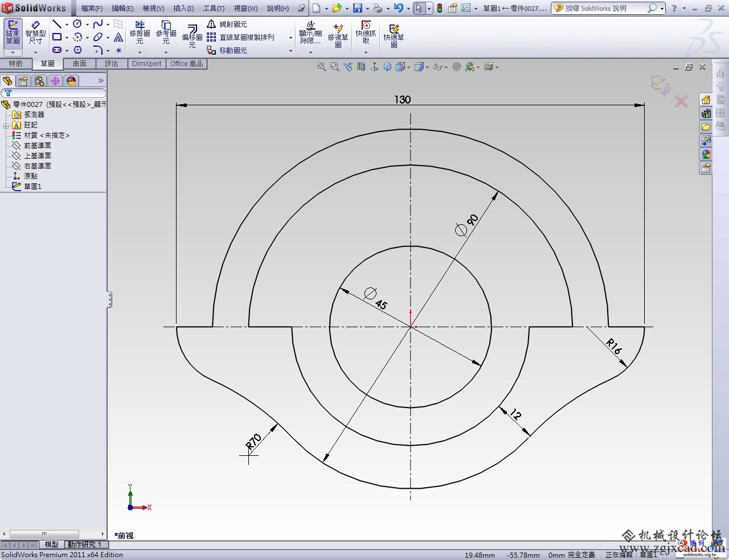The width and height of the screenshot is (729, 560).
Task: Select the sketch Fillet tool
Action: 98,50
